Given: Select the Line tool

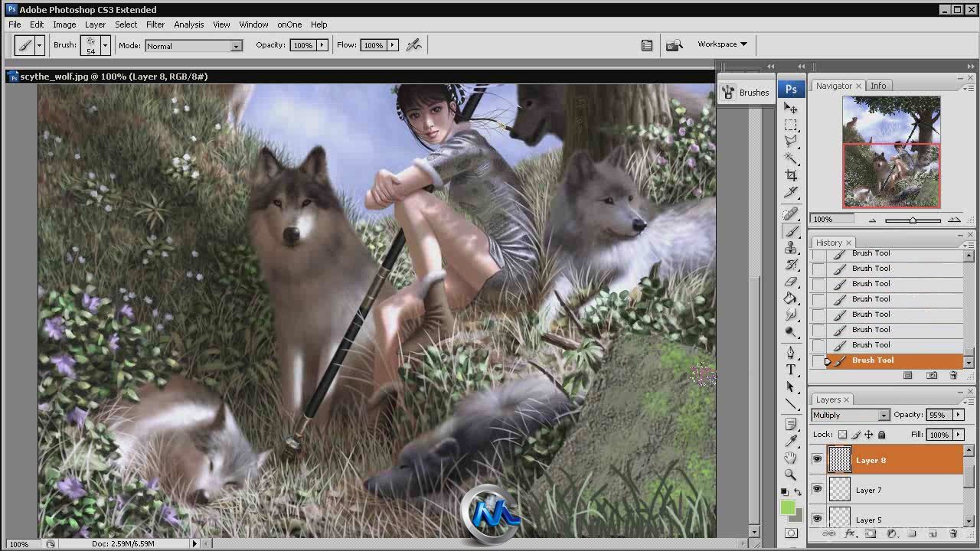Looking at the screenshot, I should [x=791, y=403].
